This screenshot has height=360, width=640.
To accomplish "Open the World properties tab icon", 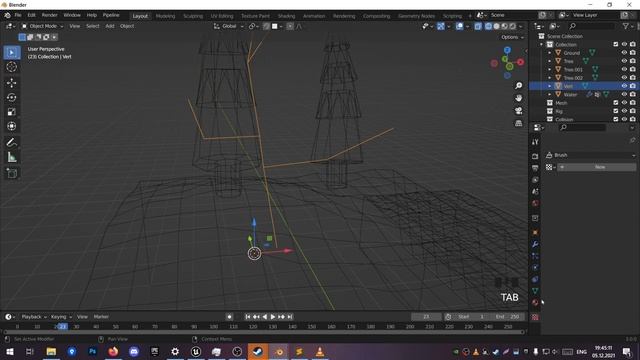I will click(535, 203).
